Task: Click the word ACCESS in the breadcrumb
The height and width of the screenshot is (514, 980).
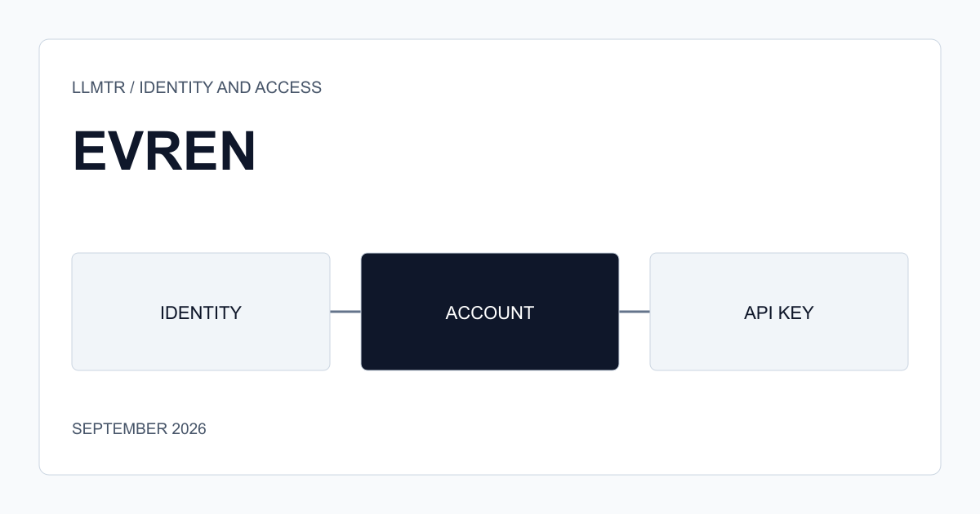Action: point(288,87)
